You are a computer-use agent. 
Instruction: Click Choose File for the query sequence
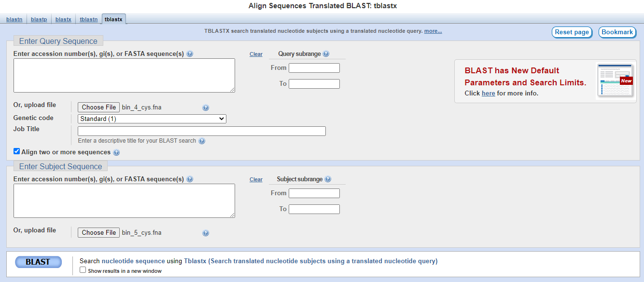tap(99, 107)
